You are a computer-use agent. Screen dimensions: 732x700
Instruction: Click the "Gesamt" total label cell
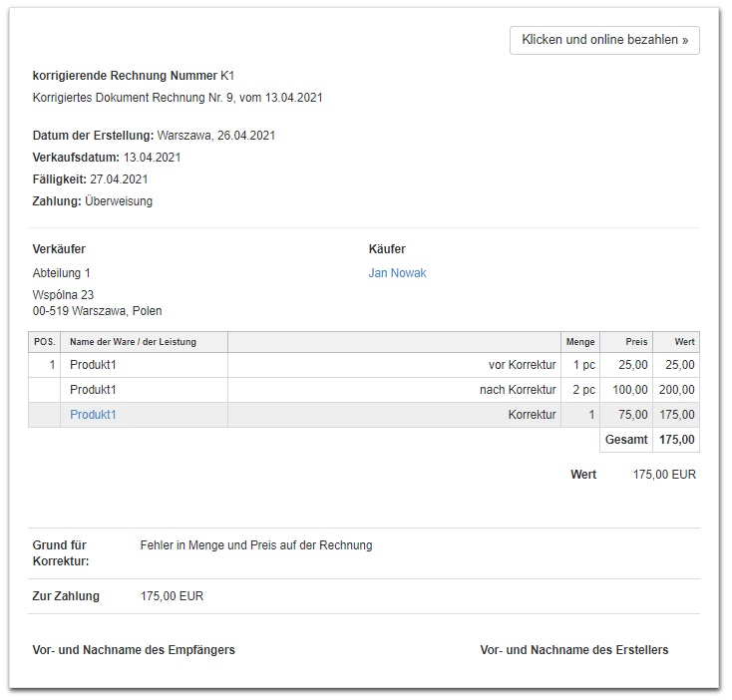626,440
